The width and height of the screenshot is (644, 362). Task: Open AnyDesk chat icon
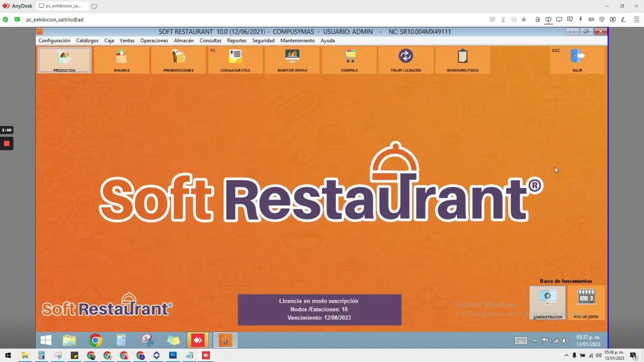tap(570, 20)
